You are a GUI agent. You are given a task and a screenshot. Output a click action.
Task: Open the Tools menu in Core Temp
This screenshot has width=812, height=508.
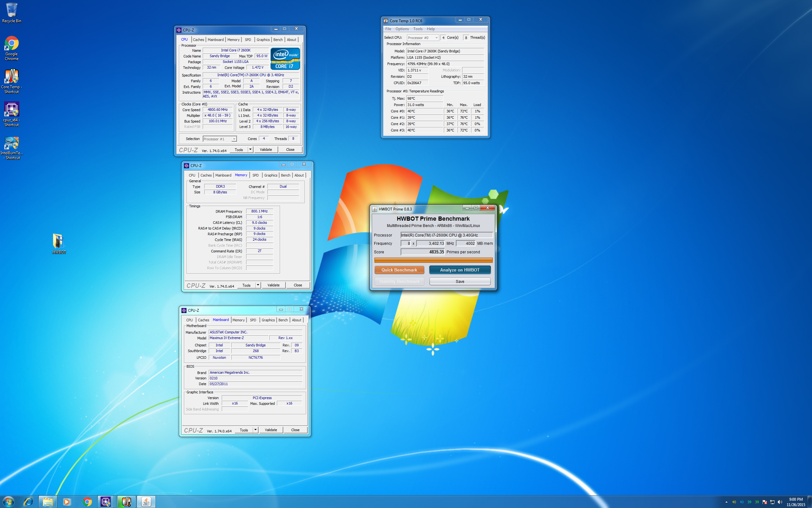418,29
